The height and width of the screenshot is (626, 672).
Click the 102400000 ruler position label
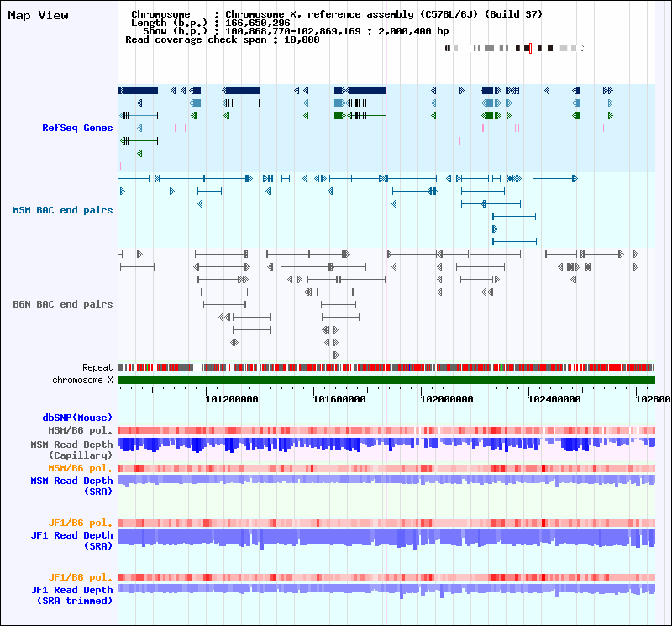click(x=554, y=399)
